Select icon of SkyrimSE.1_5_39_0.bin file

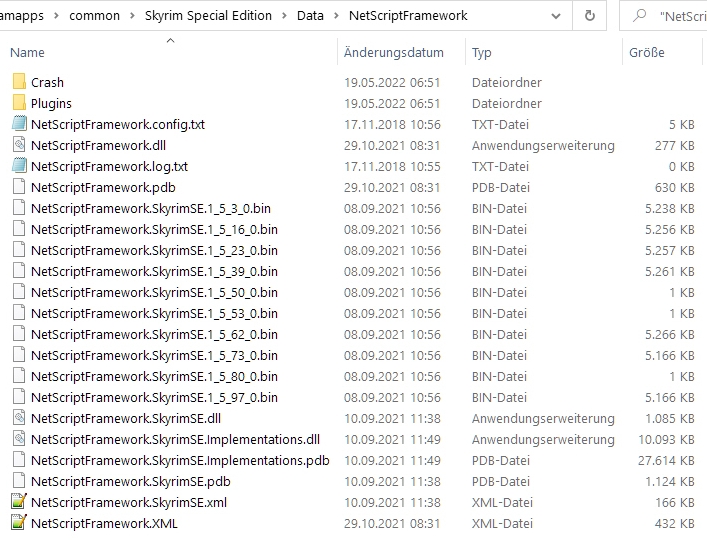coord(19,271)
